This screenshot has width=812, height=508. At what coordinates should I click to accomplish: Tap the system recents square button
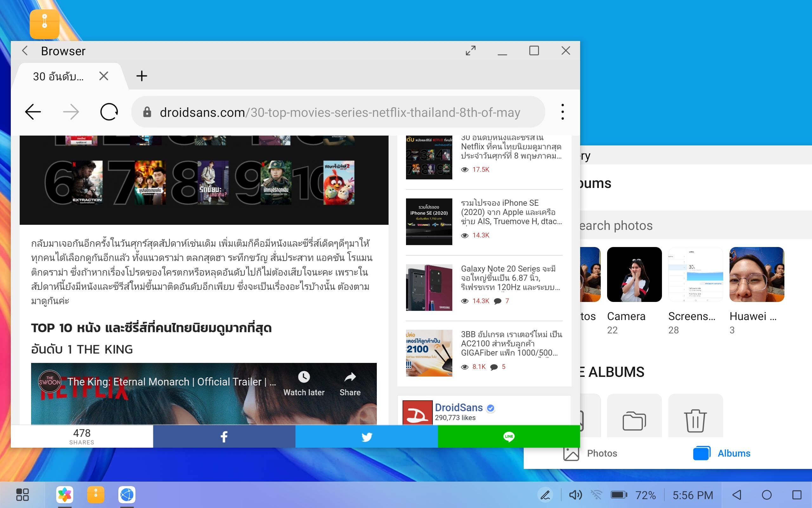pos(797,495)
